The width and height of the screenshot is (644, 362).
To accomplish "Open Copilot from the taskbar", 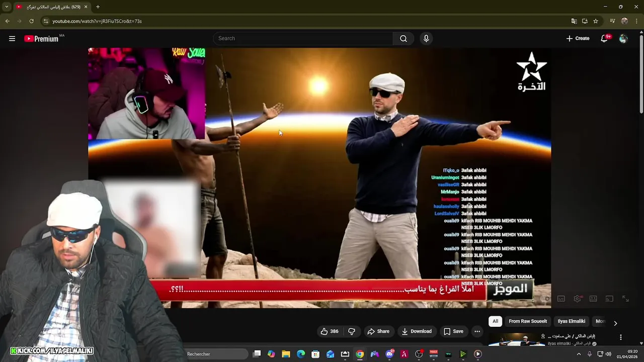I will (271, 354).
